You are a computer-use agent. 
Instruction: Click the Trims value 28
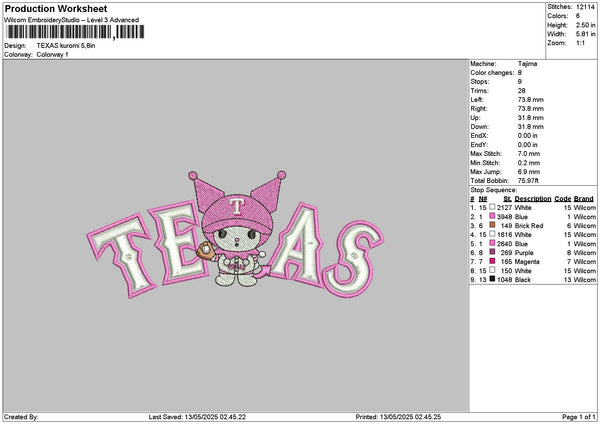coord(522,91)
